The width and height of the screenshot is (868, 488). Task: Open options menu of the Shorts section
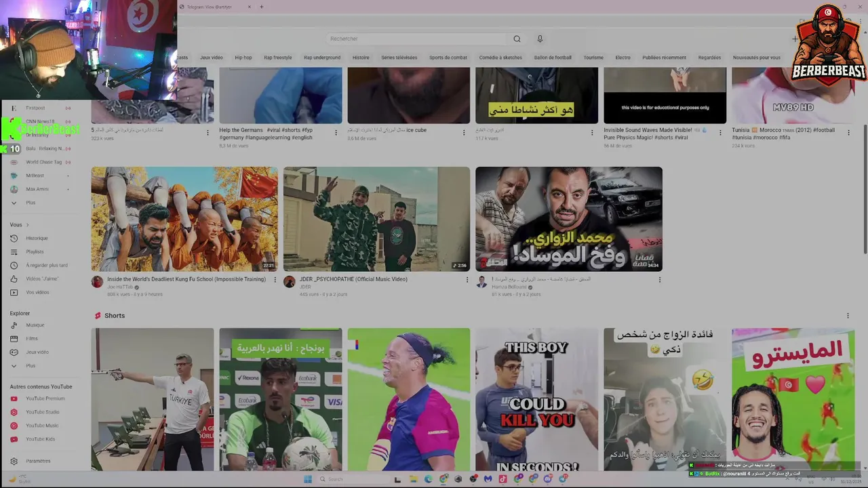point(848,316)
